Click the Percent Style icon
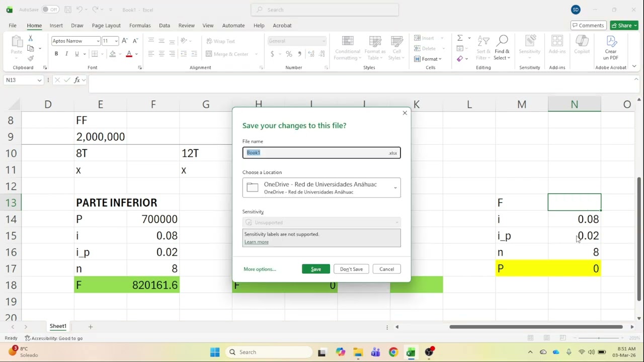The width and height of the screenshot is (644, 362). pos(289,54)
